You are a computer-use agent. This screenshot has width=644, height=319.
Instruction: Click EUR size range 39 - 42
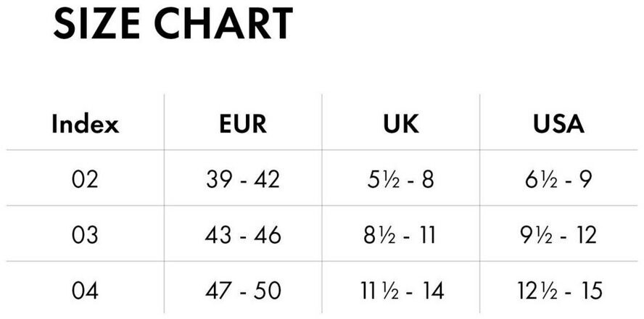242,179
